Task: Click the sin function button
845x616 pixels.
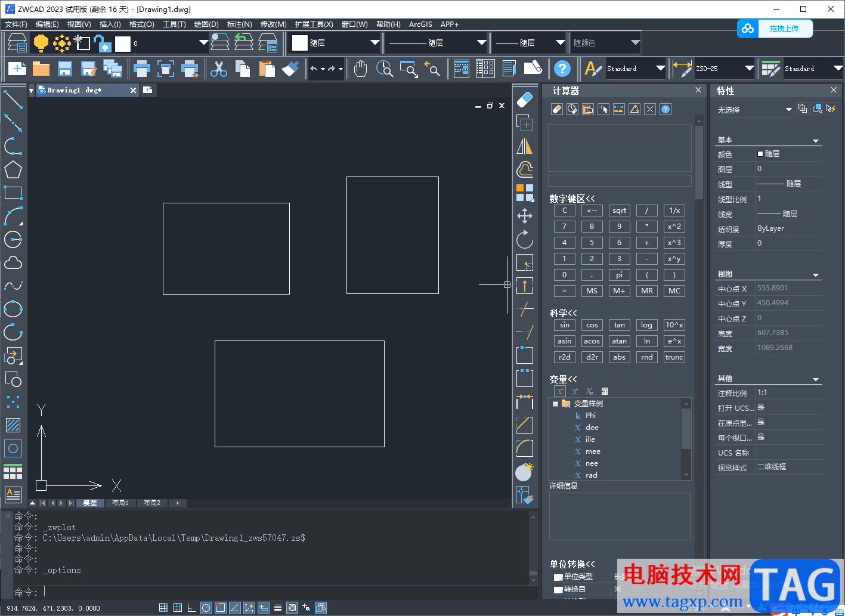Action: tap(565, 325)
